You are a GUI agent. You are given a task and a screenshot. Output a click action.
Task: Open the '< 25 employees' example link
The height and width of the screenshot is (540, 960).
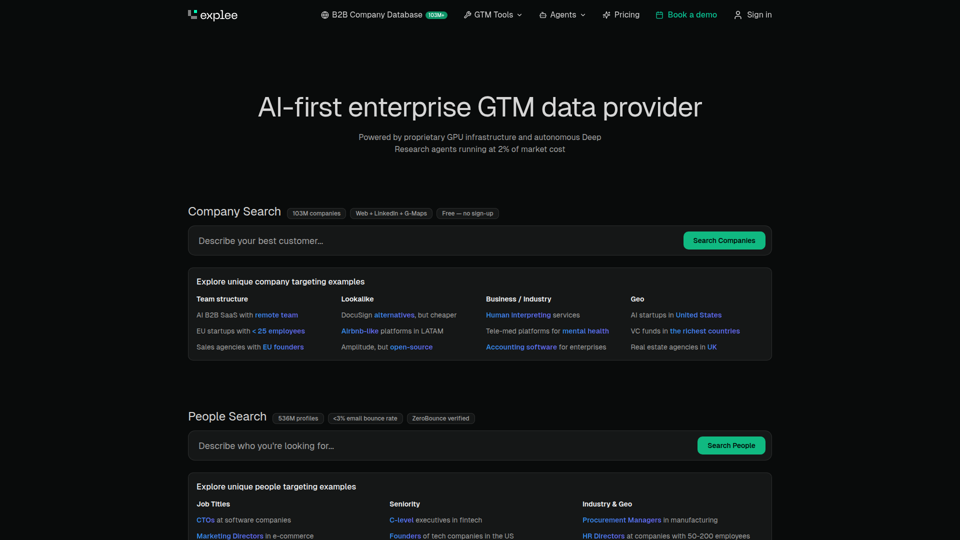279,331
